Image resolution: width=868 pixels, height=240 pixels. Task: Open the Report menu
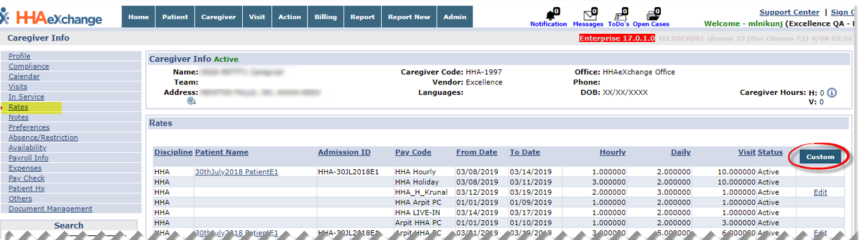click(x=363, y=17)
